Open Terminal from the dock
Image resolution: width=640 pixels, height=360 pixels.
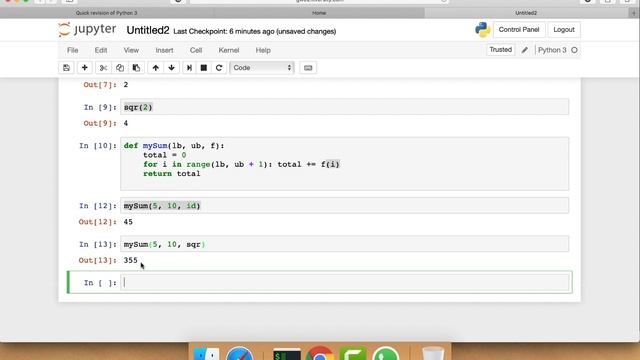pyautogui.click(x=287, y=354)
